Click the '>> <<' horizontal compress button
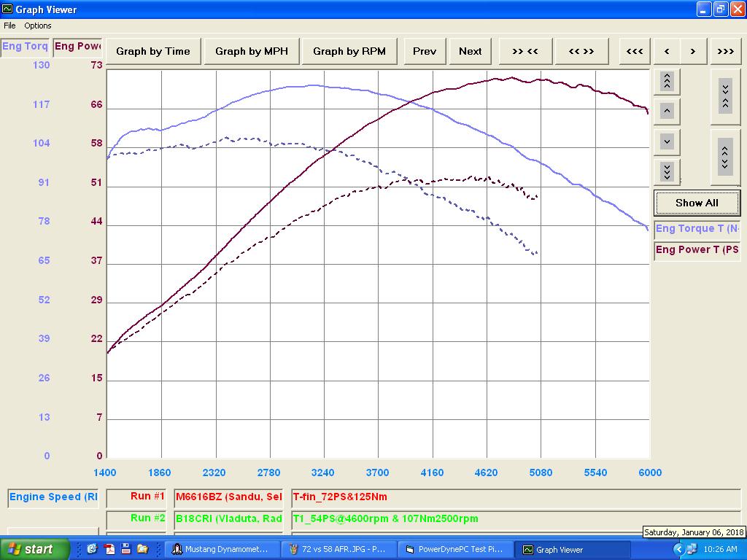Viewport: 747px width, 560px height. (x=525, y=51)
